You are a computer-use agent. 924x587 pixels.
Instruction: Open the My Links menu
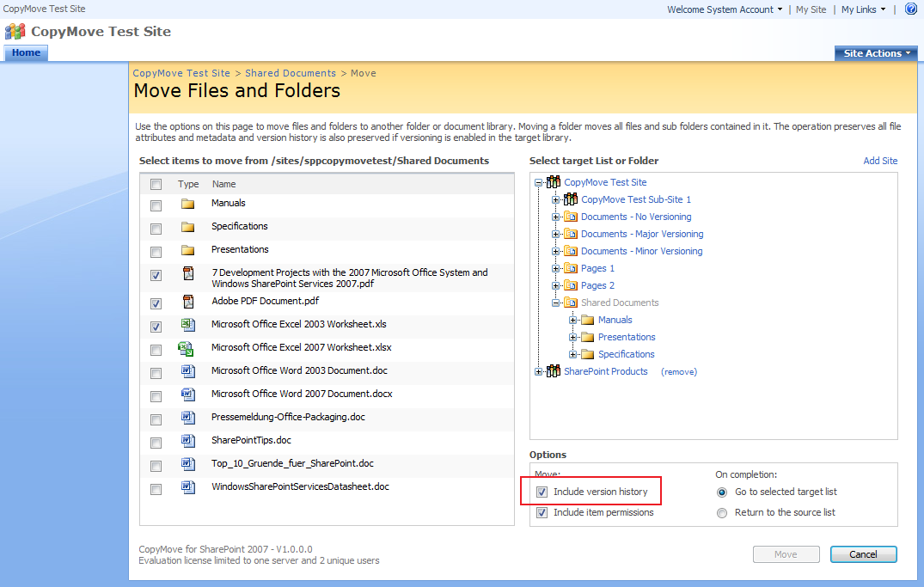[863, 9]
